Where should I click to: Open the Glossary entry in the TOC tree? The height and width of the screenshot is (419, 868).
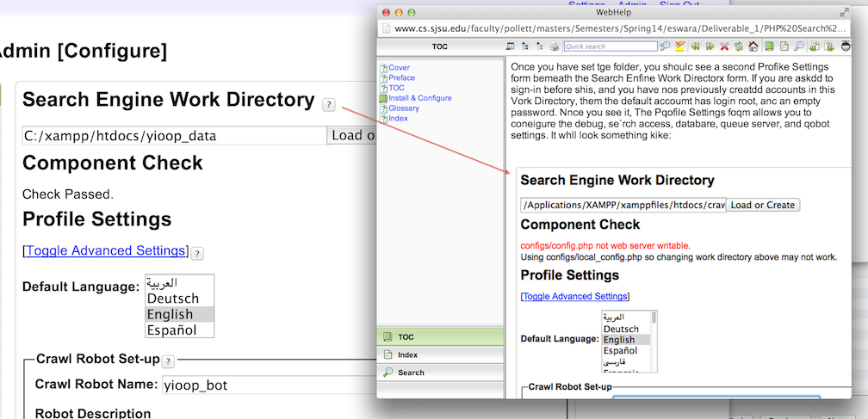click(403, 108)
